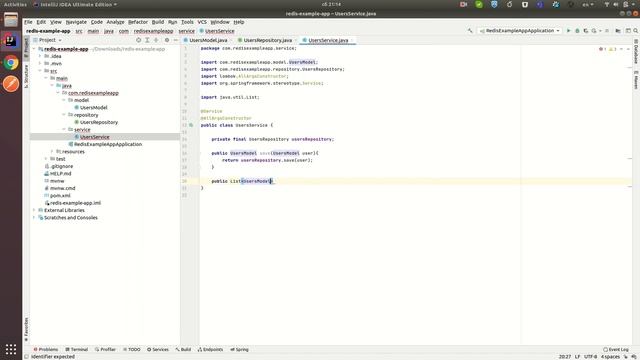Switch to UsersRepository.java tab
640x360 pixels.
point(267,40)
